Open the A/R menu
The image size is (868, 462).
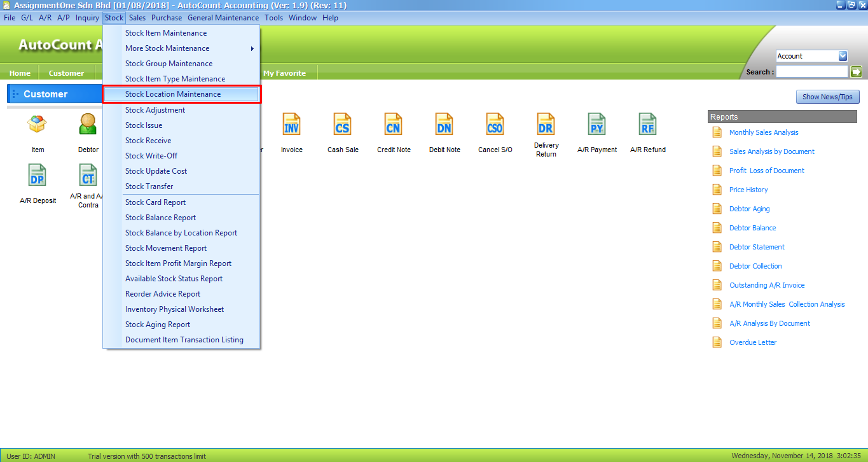pos(45,18)
